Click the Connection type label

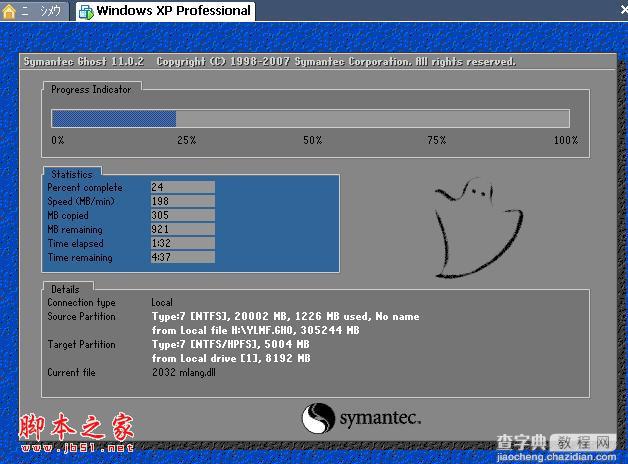point(81,303)
